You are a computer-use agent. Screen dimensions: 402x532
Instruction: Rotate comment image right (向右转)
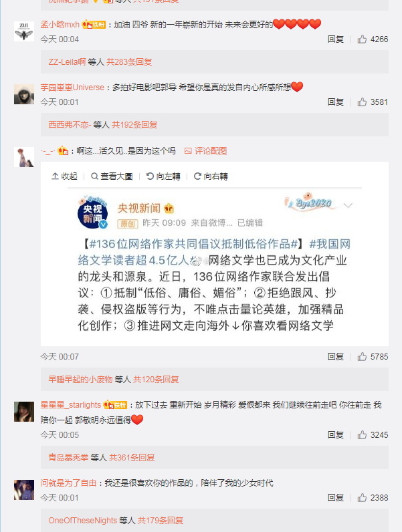click(211, 176)
